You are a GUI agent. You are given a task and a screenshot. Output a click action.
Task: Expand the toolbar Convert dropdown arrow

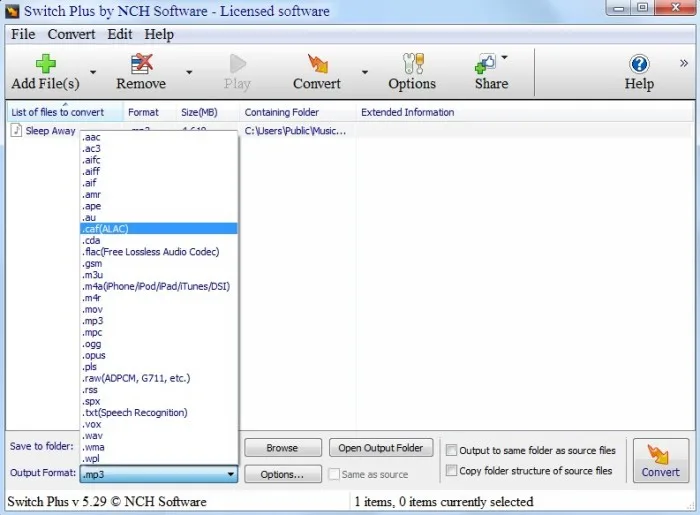pyautogui.click(x=365, y=72)
